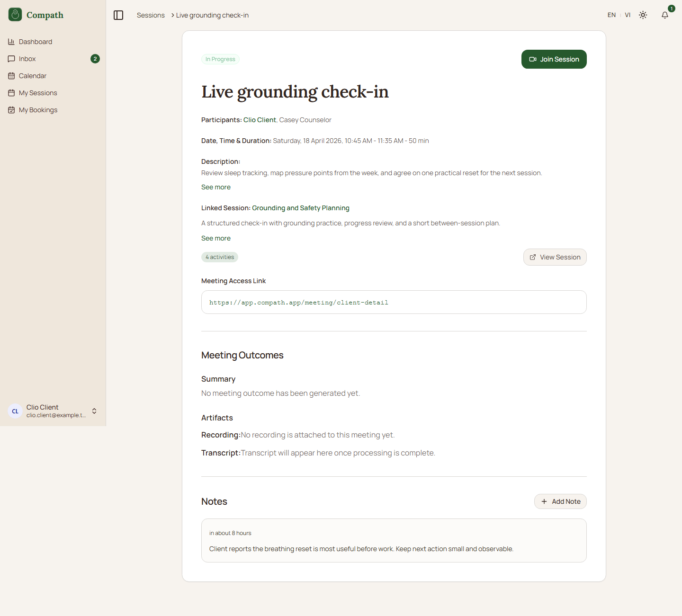The height and width of the screenshot is (616, 682).
Task: Switch language to EN
Action: click(x=611, y=15)
